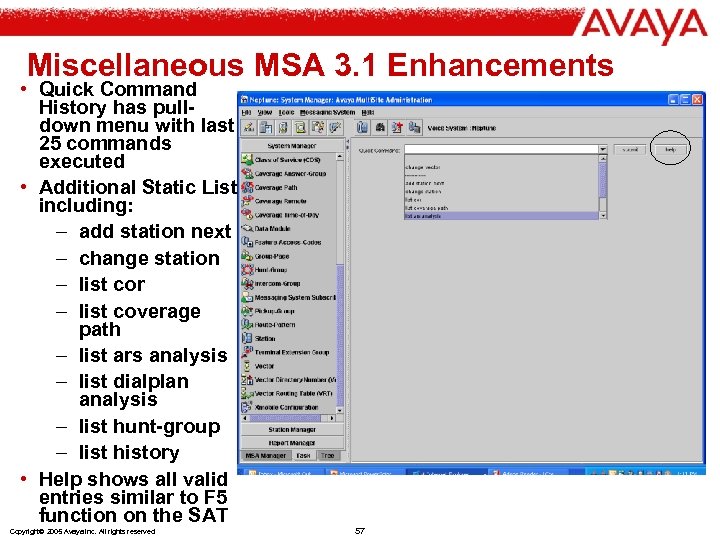Viewport: 720px width, 540px height.
Task: Select the Coverage Path icon
Action: 248,187
